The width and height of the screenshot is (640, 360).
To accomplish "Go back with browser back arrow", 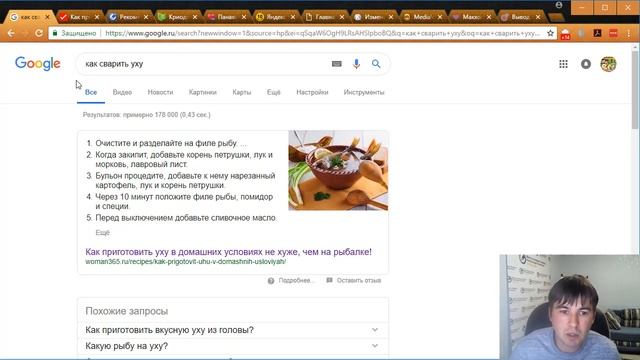I will pos(11,33).
